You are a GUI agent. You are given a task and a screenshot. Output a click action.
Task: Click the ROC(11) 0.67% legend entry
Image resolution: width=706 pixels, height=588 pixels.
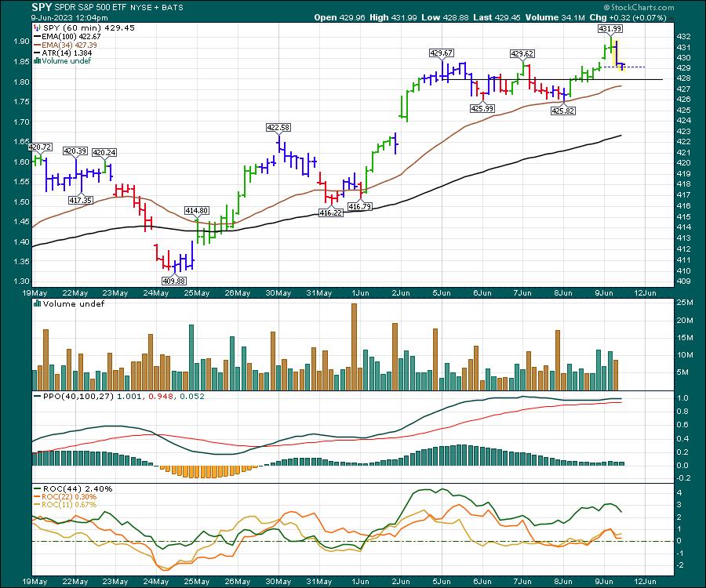point(66,505)
